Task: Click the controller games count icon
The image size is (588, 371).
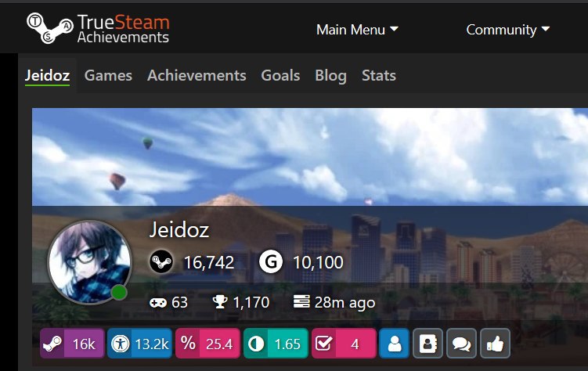Action: [158, 302]
